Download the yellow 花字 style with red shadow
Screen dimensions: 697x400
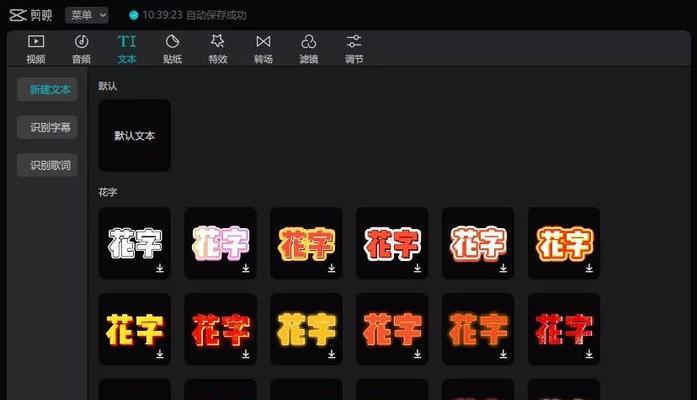point(160,354)
